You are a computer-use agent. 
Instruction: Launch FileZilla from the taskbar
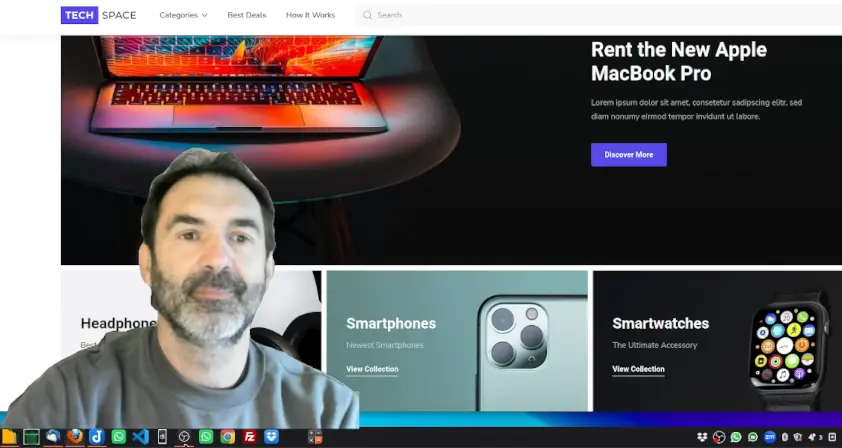250,437
